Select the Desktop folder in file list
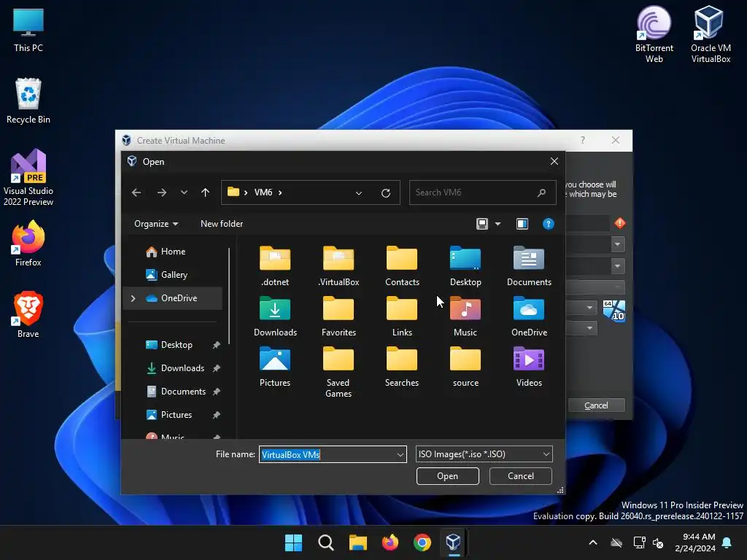The height and width of the screenshot is (560, 747). (x=465, y=266)
